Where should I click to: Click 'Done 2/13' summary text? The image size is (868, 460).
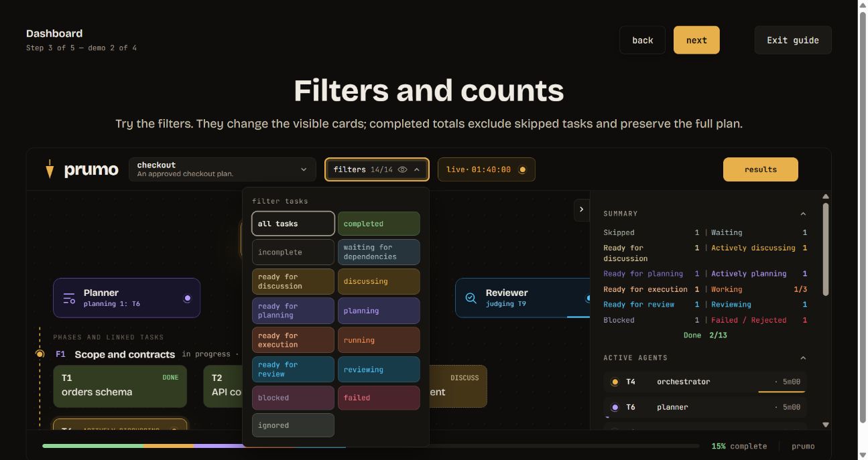tap(705, 335)
